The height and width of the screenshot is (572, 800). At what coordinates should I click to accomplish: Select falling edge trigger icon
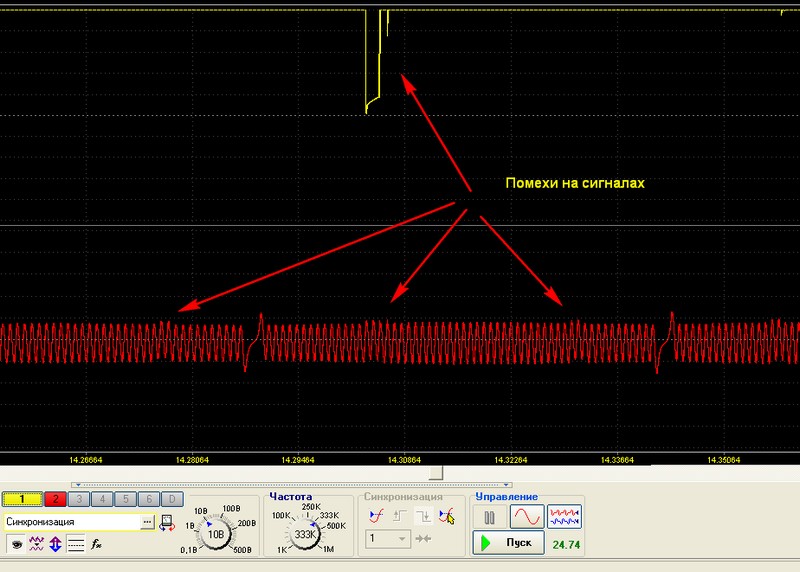coord(423,516)
